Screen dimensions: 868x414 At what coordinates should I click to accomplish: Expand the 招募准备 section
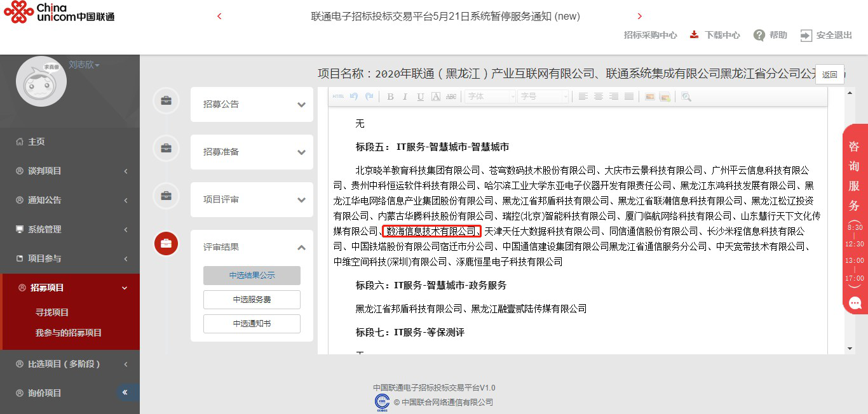pyautogui.click(x=252, y=152)
